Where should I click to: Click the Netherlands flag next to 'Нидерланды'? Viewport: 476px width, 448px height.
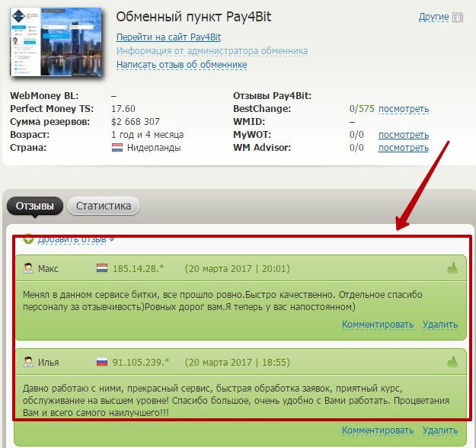117,148
